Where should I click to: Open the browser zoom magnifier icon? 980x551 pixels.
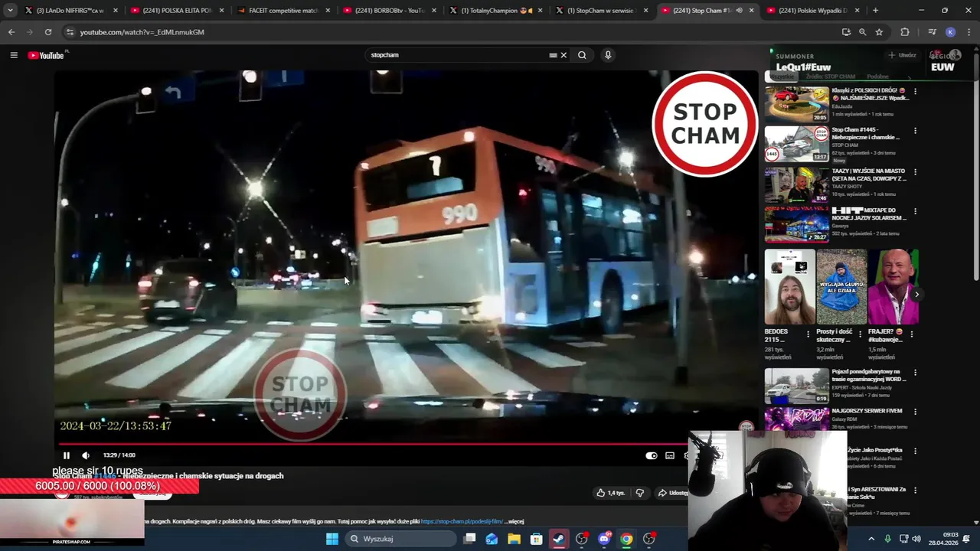[862, 32]
